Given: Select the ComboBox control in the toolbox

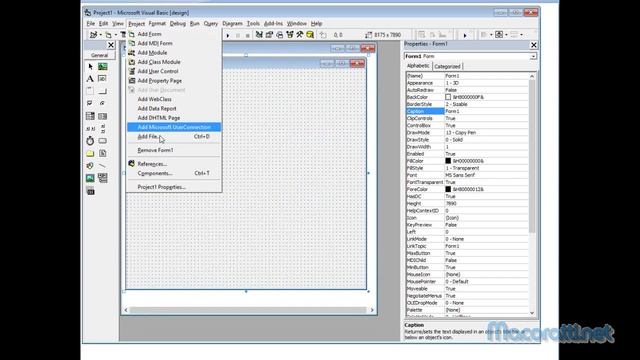Looking at the screenshot, I should point(90,116).
